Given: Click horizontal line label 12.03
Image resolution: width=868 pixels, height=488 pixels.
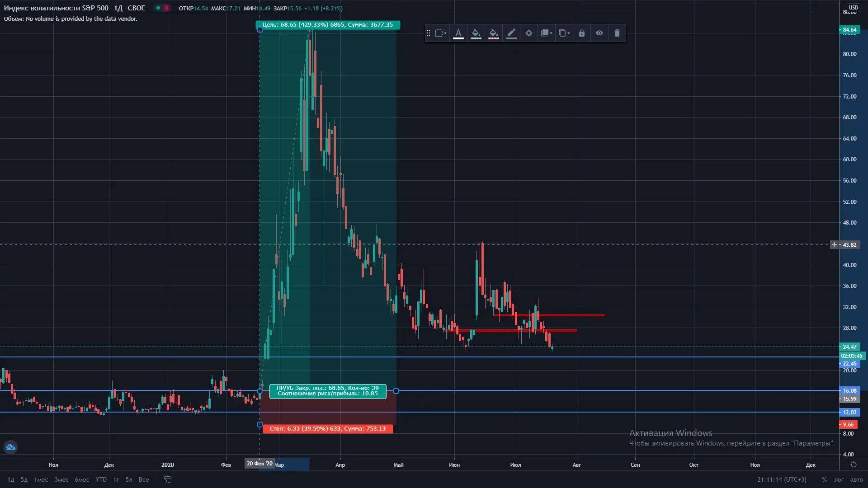Looking at the screenshot, I should click(x=850, y=413).
